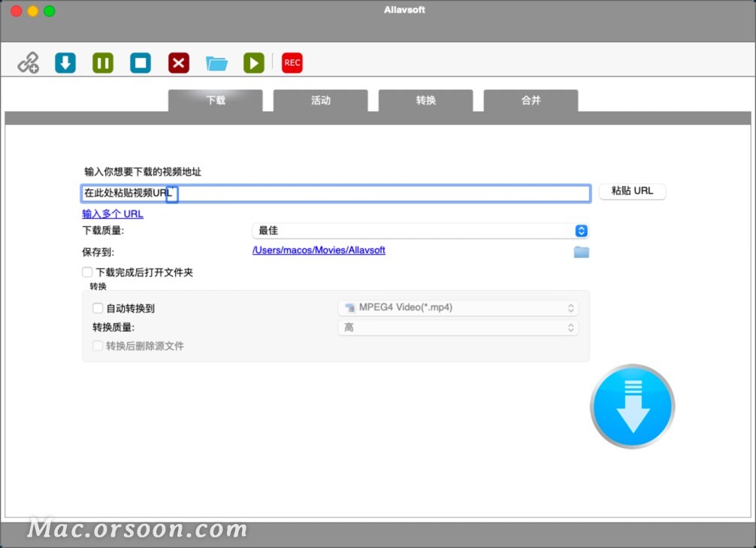Check 转换后删除源文件 option

click(97, 346)
